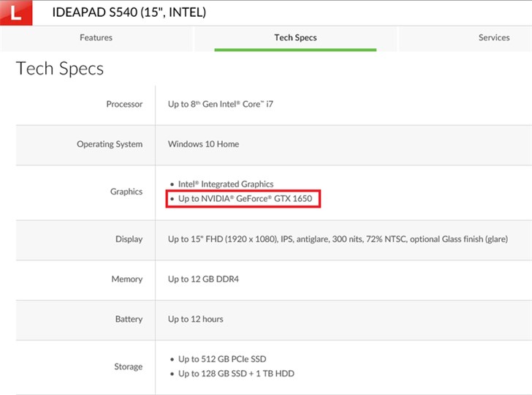Click the Tech Specs page heading
Viewport: 532px width, 395px height.
point(60,69)
